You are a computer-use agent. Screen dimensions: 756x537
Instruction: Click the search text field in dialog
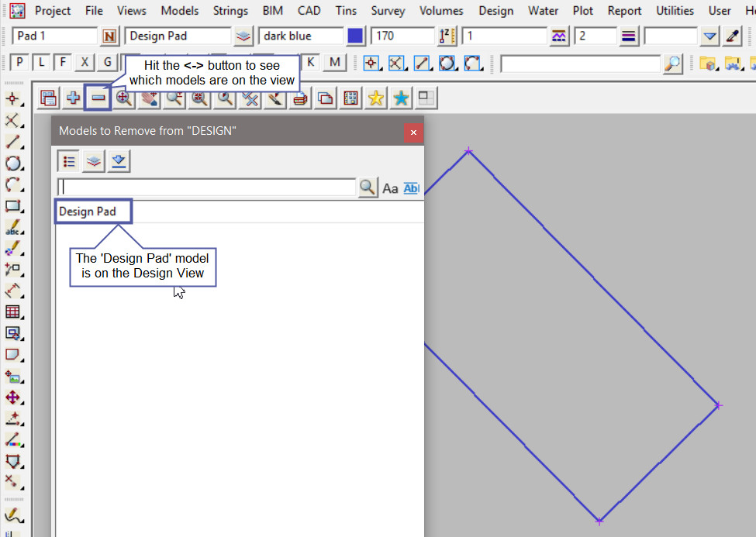click(x=207, y=187)
